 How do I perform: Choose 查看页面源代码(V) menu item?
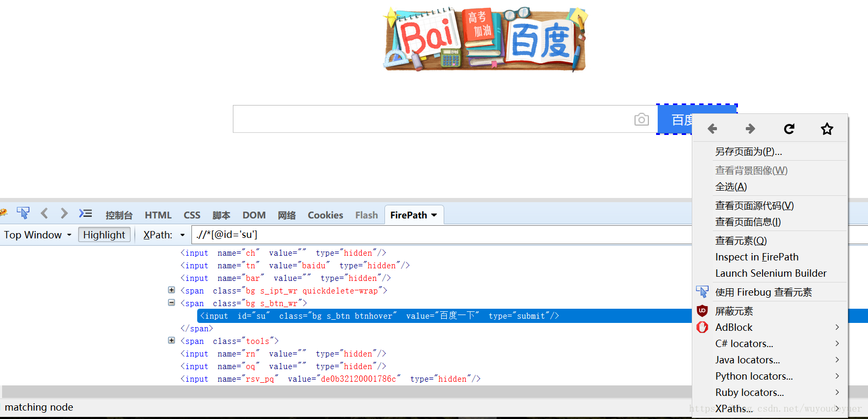click(x=770, y=206)
